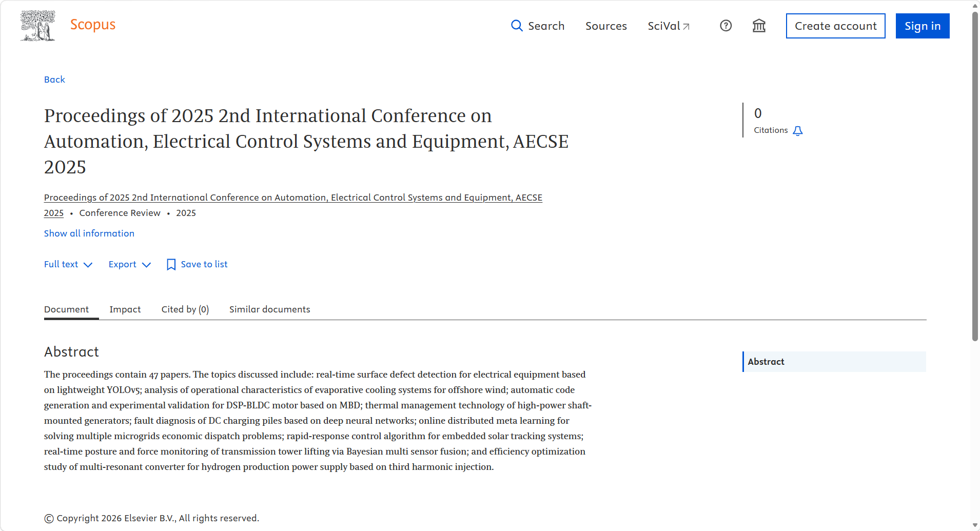Expand the Full text dropdown
The image size is (980, 531).
tap(68, 264)
